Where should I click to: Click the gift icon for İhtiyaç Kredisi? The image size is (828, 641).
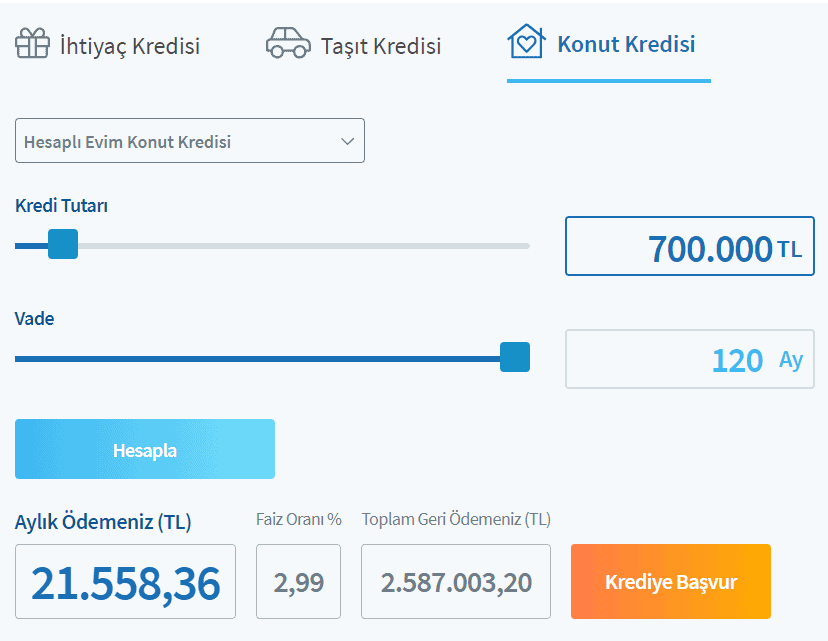click(32, 44)
